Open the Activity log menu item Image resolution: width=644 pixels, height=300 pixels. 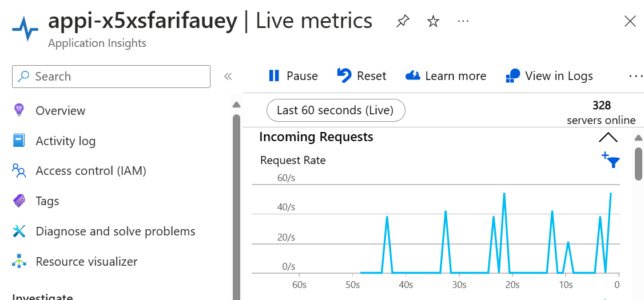click(65, 141)
